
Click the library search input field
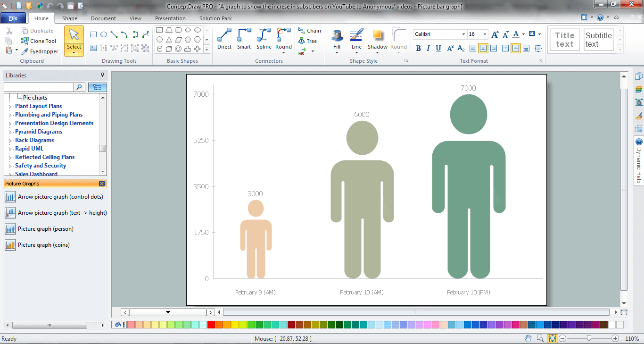coord(39,87)
